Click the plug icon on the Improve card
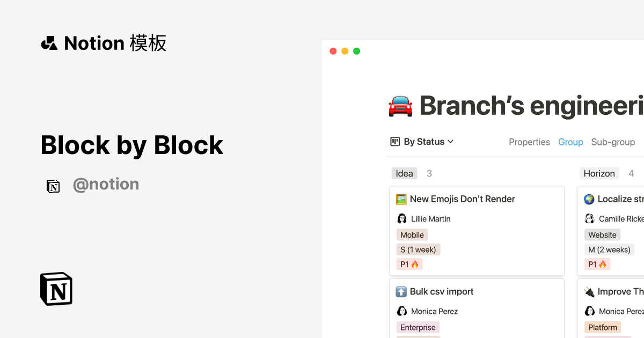The width and height of the screenshot is (644, 338). (589, 291)
